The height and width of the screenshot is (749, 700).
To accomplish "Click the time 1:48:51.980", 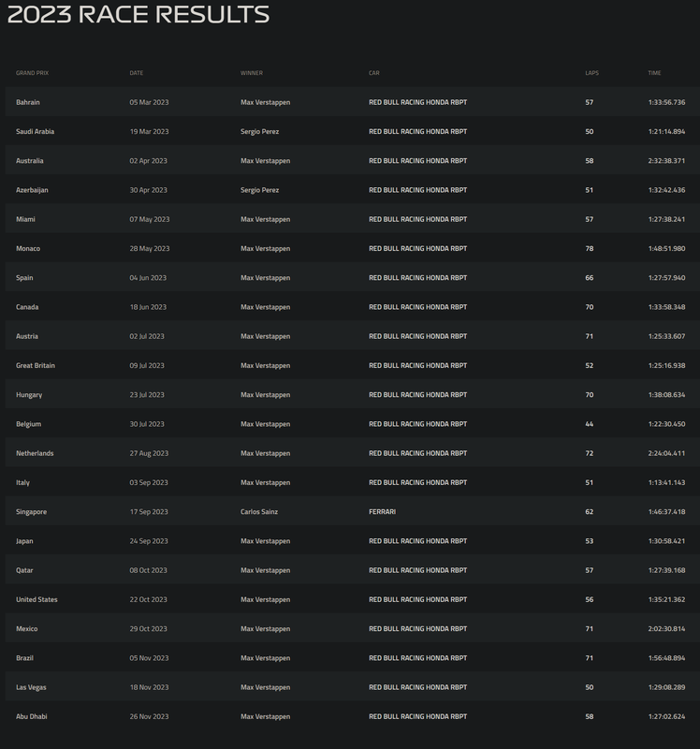I will 666,248.
